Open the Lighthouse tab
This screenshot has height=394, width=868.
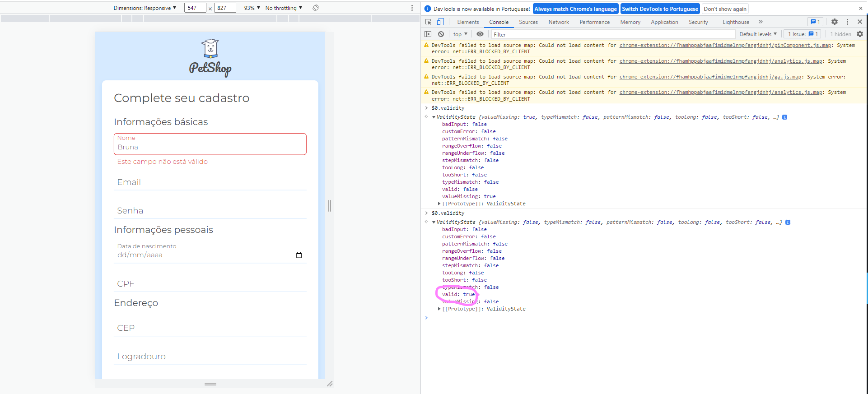[x=736, y=22]
